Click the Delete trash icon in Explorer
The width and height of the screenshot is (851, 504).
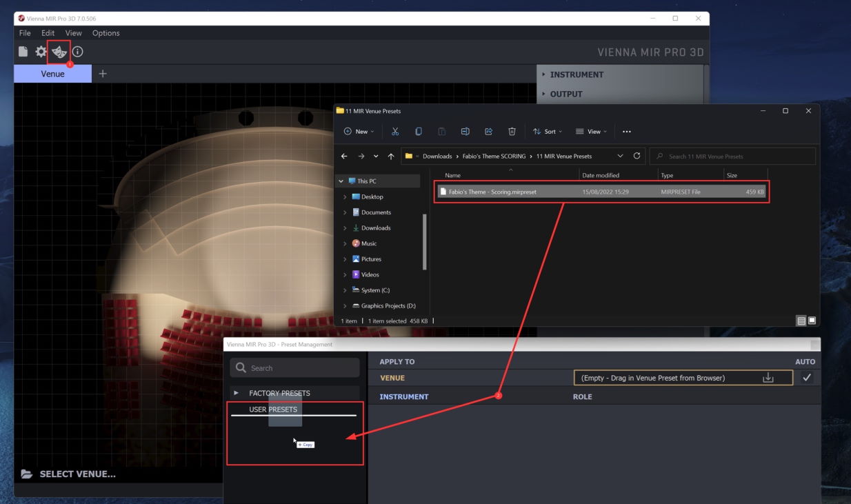coord(512,132)
